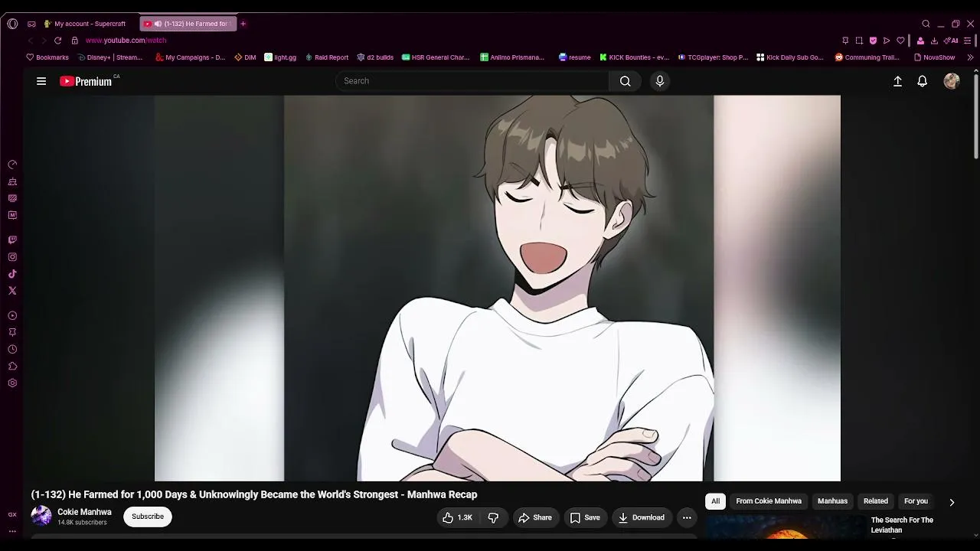Click the YouTube search magnifier button
Screen dimensions: 980x551
tap(626, 81)
